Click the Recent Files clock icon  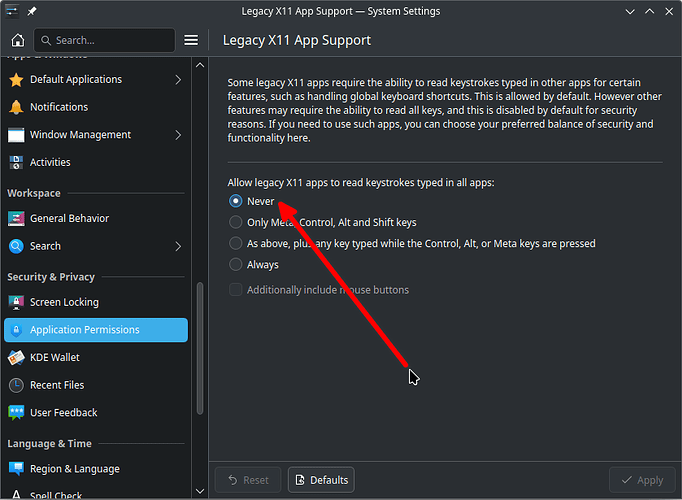pos(16,385)
